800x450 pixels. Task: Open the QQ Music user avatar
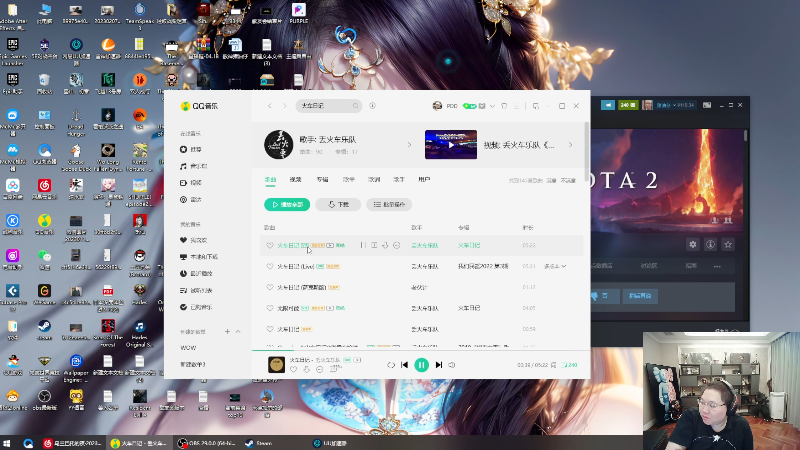pyautogui.click(x=437, y=106)
